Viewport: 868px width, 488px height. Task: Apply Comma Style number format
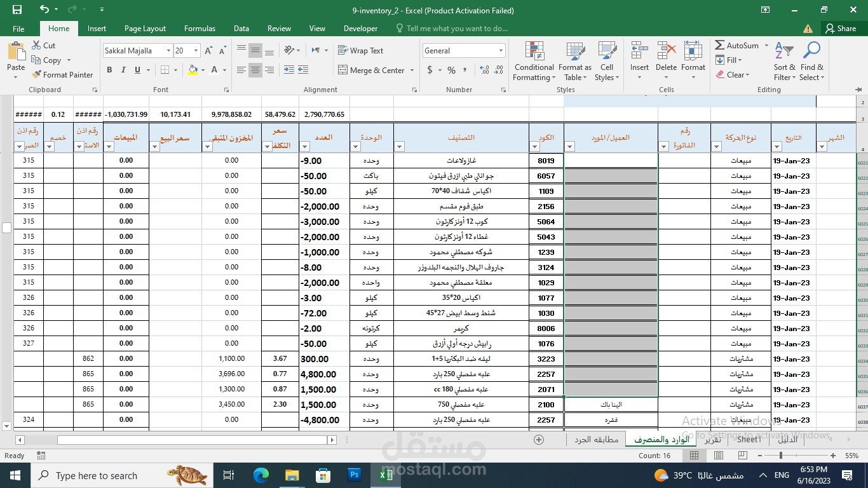coord(465,70)
